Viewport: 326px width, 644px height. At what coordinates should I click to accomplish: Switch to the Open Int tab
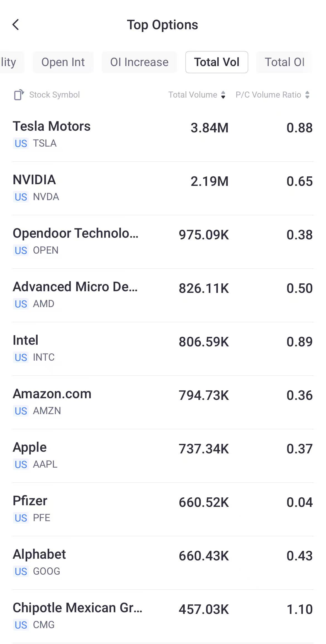tap(63, 62)
